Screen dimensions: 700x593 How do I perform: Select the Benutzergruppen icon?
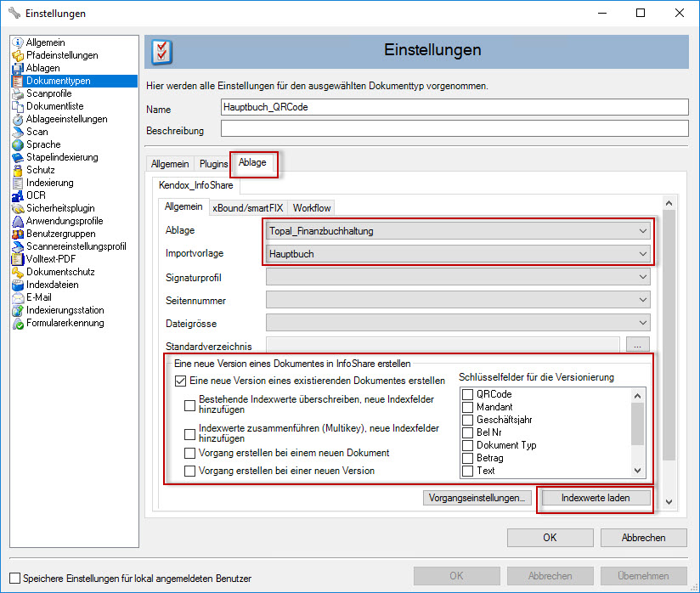[x=18, y=234]
